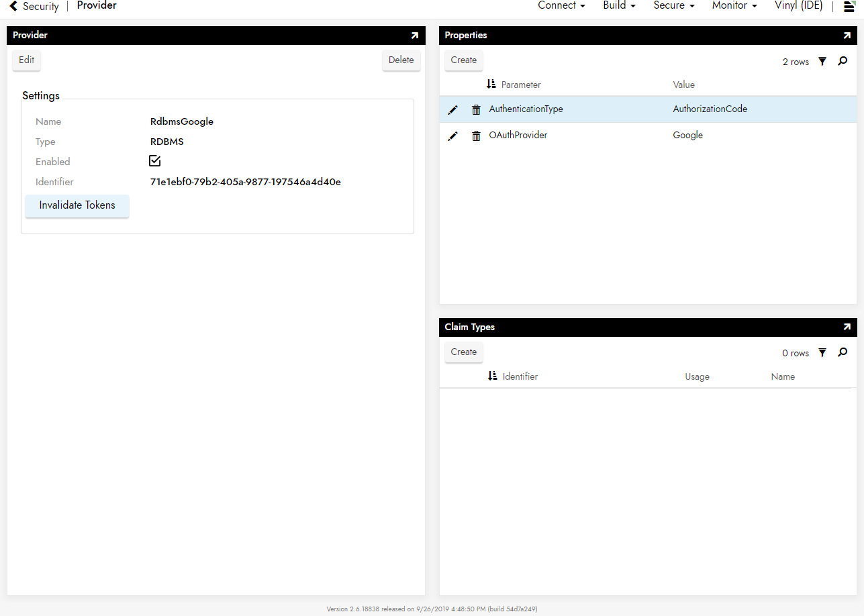Open the filter icon in Properties panel
The height and width of the screenshot is (616, 864).
pyautogui.click(x=822, y=62)
